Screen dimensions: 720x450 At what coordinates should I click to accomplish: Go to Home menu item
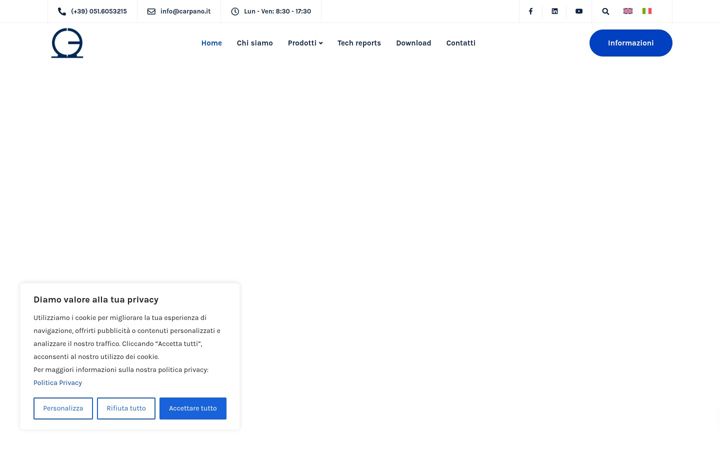tap(211, 43)
